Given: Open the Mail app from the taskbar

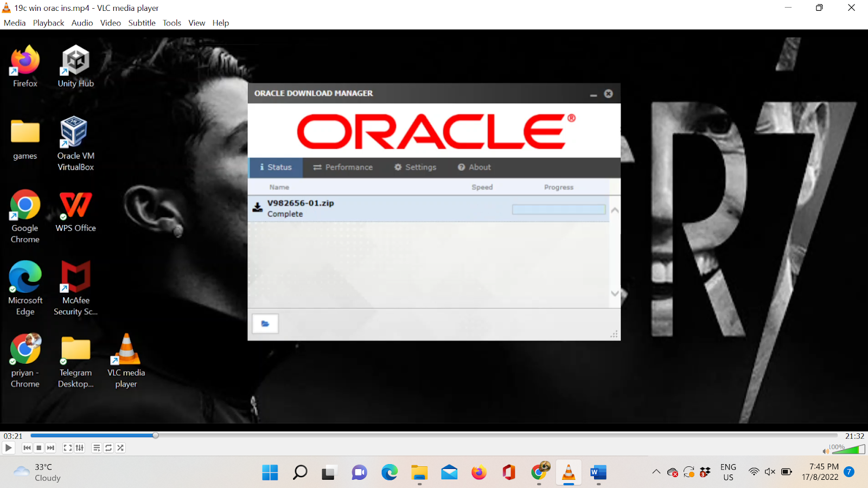Looking at the screenshot, I should coord(449,473).
